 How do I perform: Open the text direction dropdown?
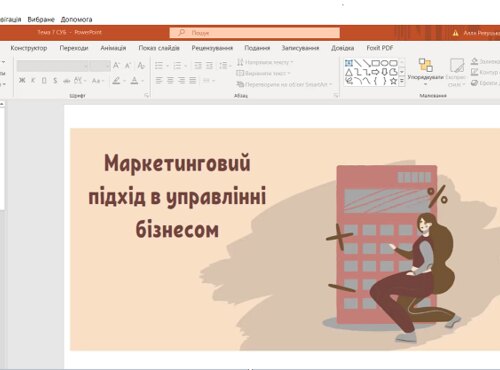(265, 62)
